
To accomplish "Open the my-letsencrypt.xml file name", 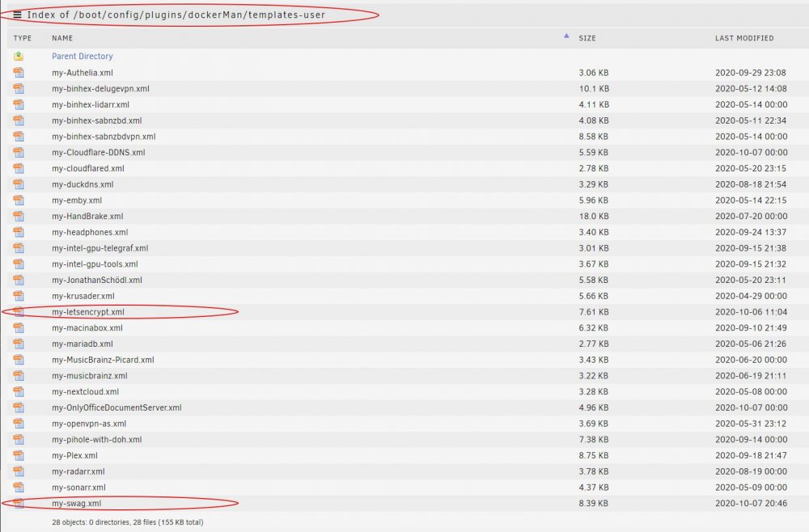I will 87,312.
